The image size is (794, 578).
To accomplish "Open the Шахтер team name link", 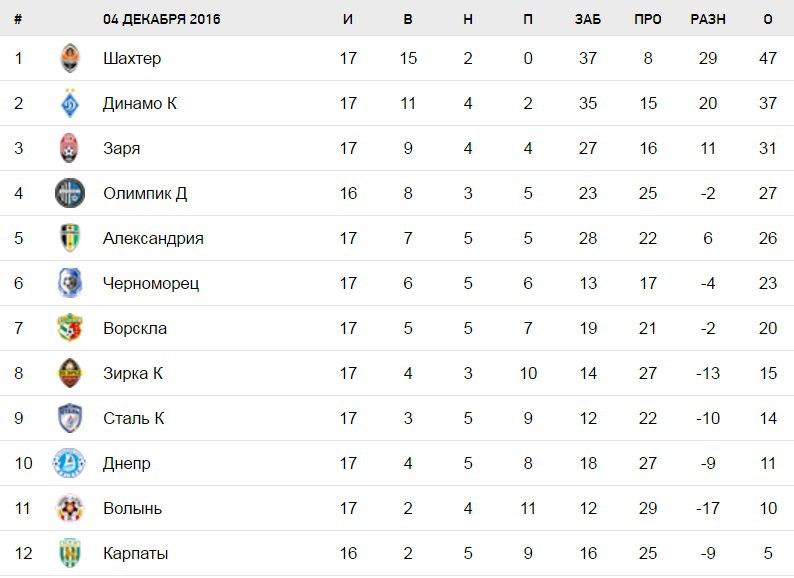I will (132, 58).
